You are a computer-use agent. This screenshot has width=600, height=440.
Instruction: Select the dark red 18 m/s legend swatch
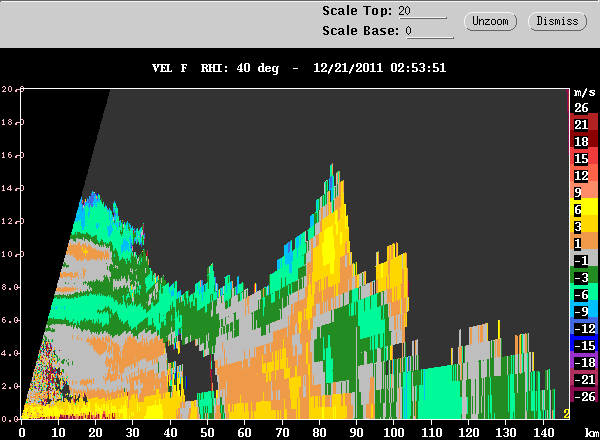pos(583,142)
